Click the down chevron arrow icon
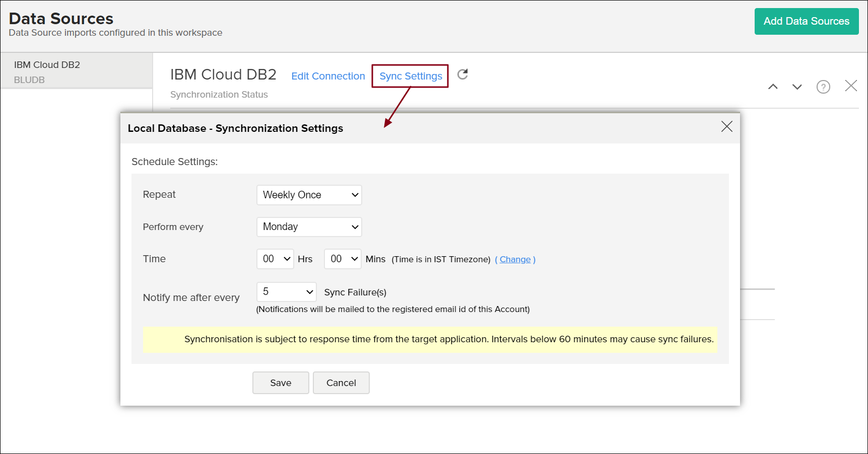This screenshot has height=454, width=868. (x=797, y=87)
